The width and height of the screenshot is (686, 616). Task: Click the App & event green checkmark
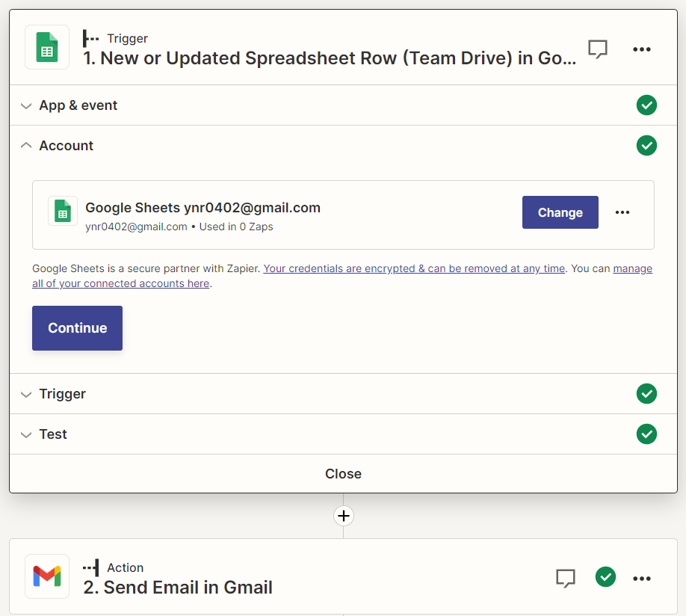click(646, 105)
